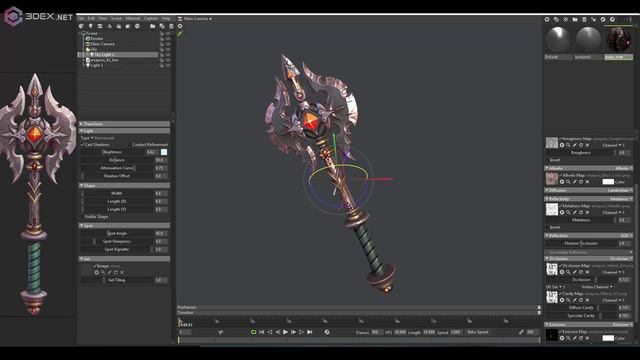Click the circle icon beside Main Camera dropdown
Image resolution: width=640 pixels, height=360 pixels.
(x=180, y=26)
